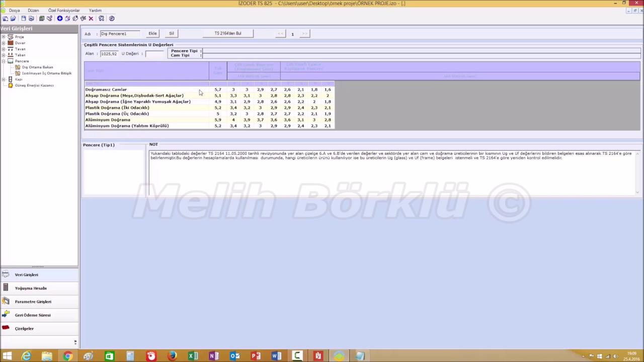Launch Internet Explorer from the taskbar
This screenshot has height=362, width=644.
[26, 356]
